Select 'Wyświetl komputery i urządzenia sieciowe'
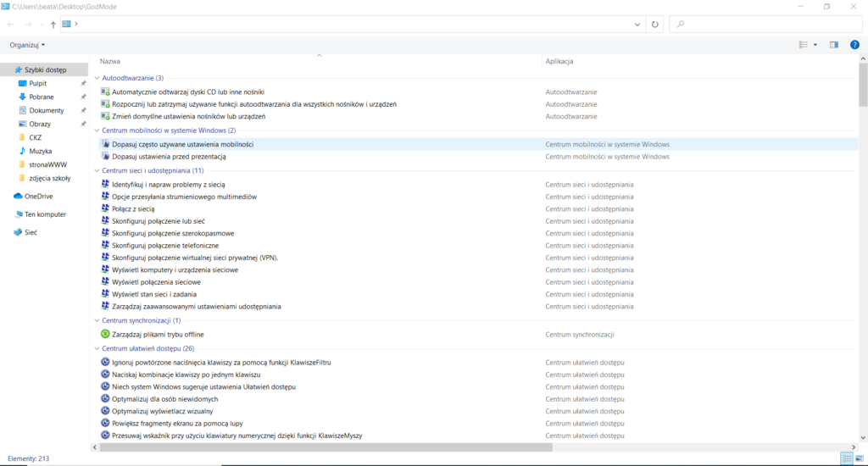The image size is (868, 466). 175,269
